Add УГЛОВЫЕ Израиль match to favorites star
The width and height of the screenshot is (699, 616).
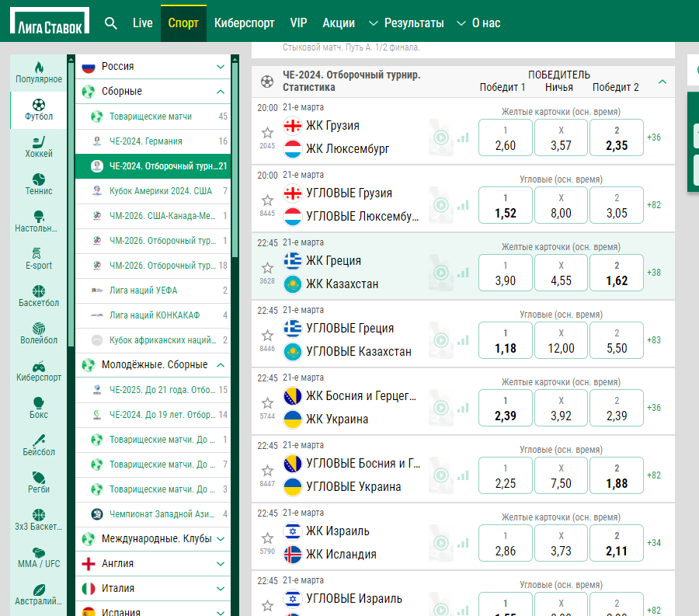point(267,606)
